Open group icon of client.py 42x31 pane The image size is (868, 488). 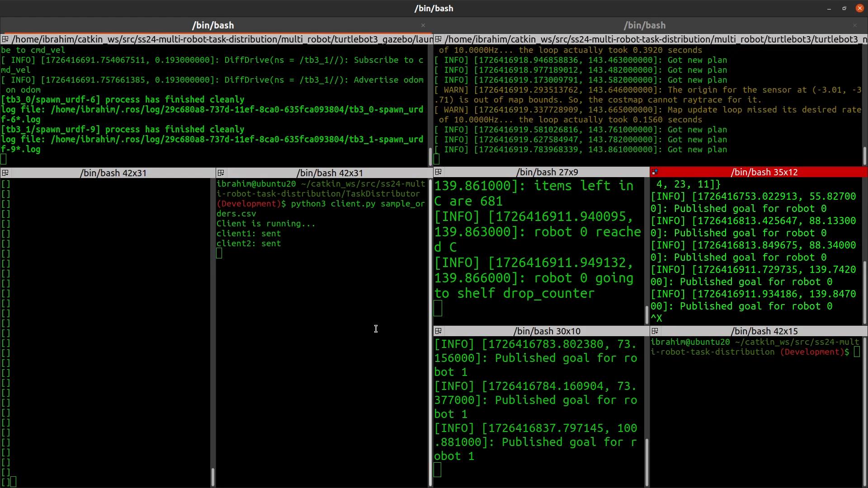click(x=221, y=173)
